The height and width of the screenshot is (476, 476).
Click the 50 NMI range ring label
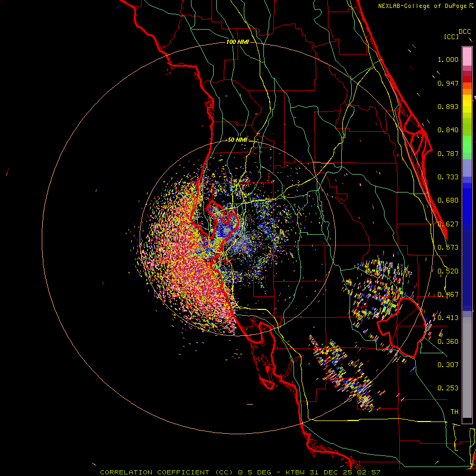(x=237, y=140)
